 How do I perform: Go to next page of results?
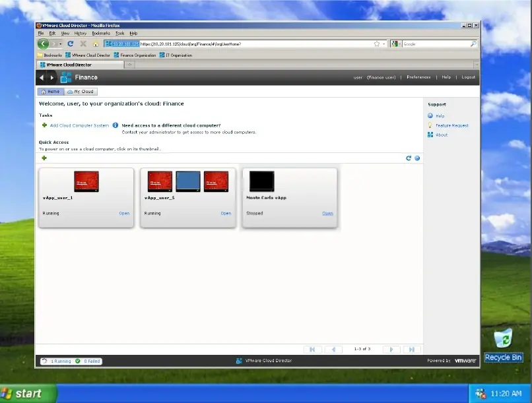[391, 349]
